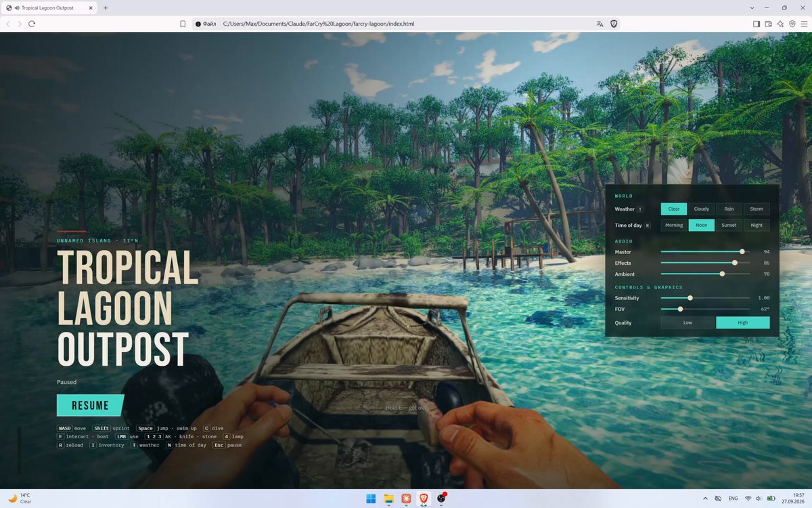Show hidden system tray icons chevron
This screenshot has width=812, height=508.
[706, 499]
